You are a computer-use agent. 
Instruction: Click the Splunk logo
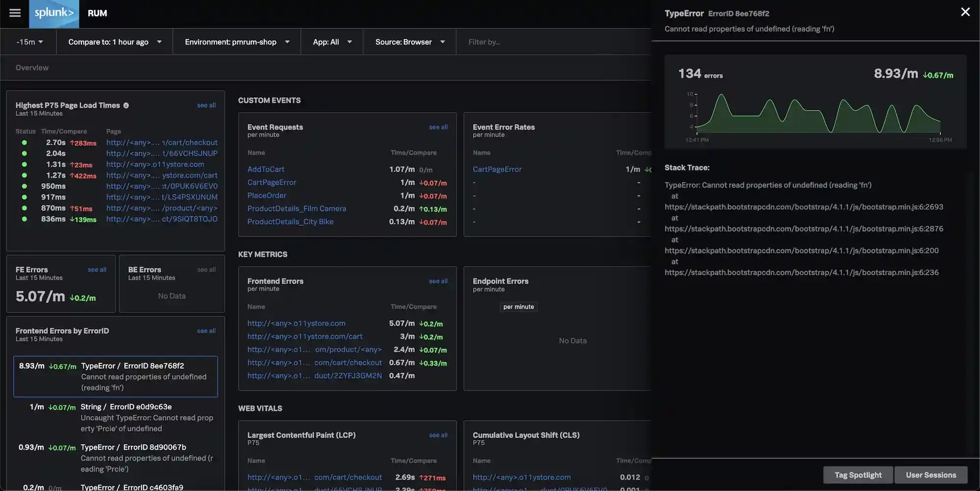pyautogui.click(x=54, y=14)
